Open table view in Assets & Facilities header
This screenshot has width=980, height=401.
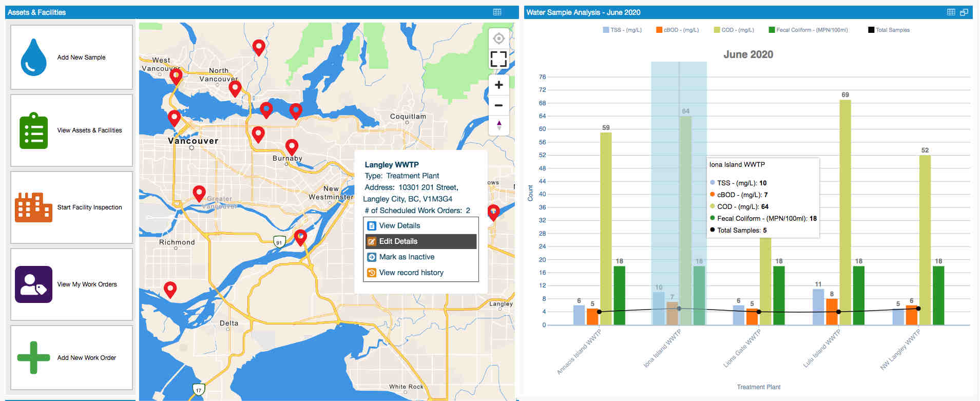click(497, 12)
